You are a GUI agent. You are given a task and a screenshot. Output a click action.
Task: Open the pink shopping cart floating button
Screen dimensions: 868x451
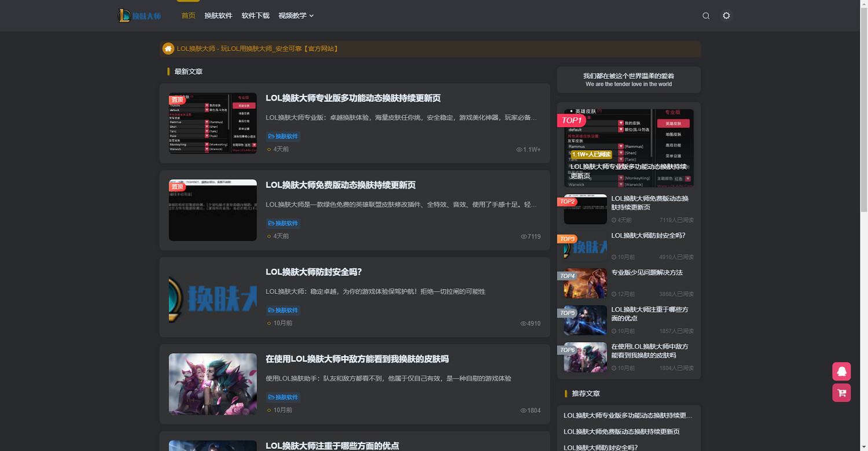click(x=841, y=393)
